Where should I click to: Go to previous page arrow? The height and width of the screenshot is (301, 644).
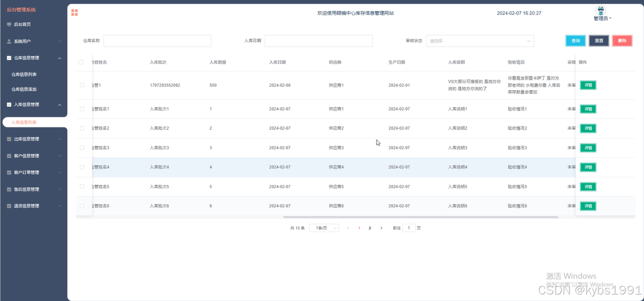pos(348,228)
